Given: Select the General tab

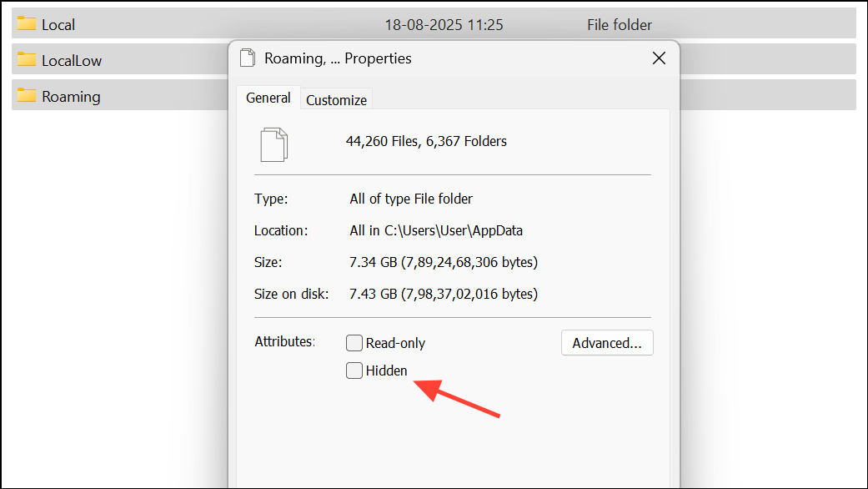Looking at the screenshot, I should coord(268,98).
